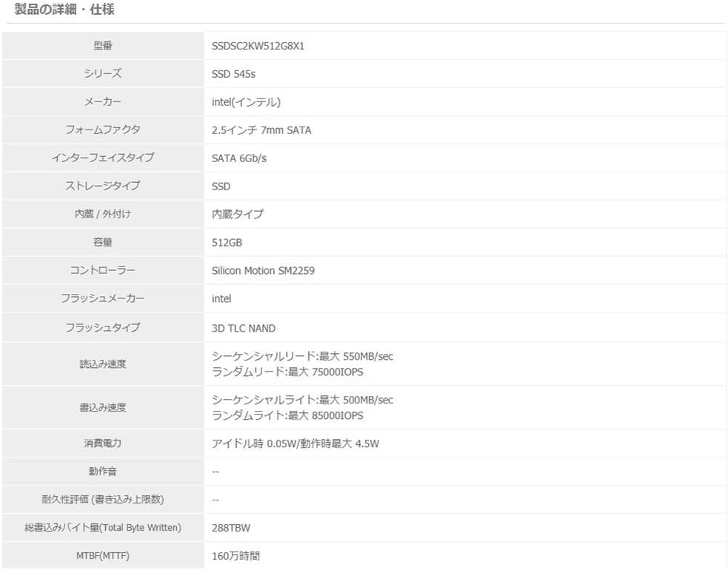Click シーケンシャルリード:最大 550MB/sec line
The image size is (728, 570).
pos(303,357)
